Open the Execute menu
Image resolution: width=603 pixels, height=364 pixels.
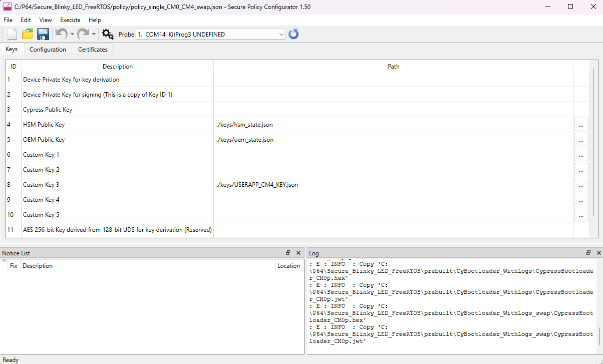[x=70, y=20]
